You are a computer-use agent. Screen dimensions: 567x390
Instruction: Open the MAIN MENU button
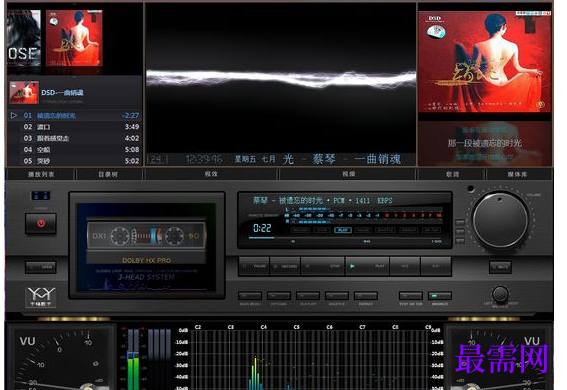(250, 296)
